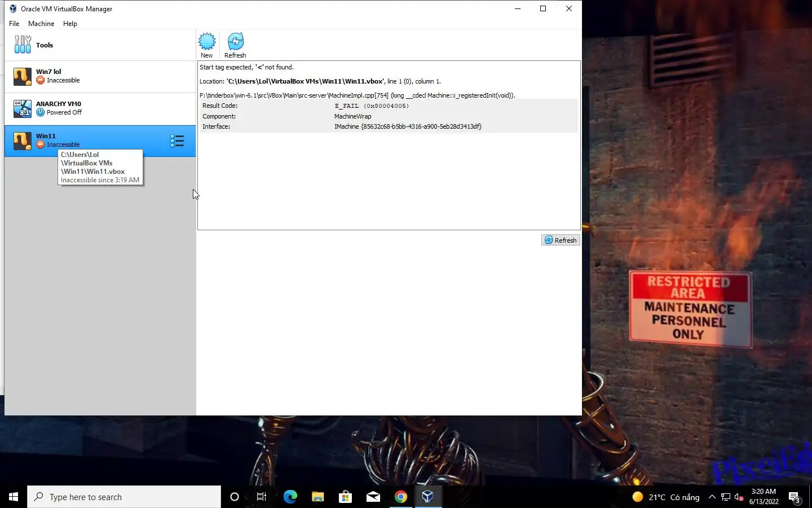Select the Win11 inaccessible machine
The image size is (812, 508).
point(100,141)
